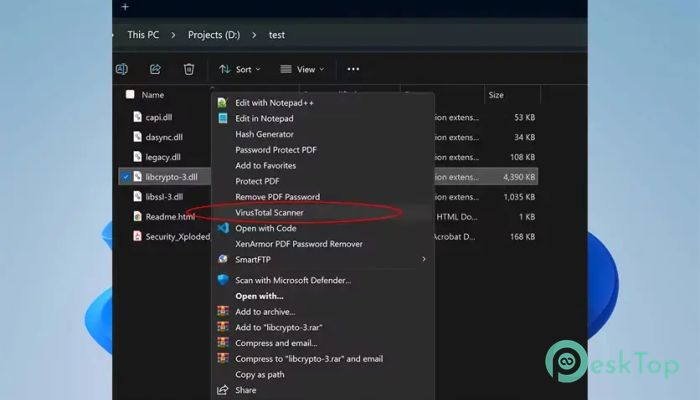Click the Rename toolbar icon
This screenshot has width=700, height=400.
coord(121,69)
